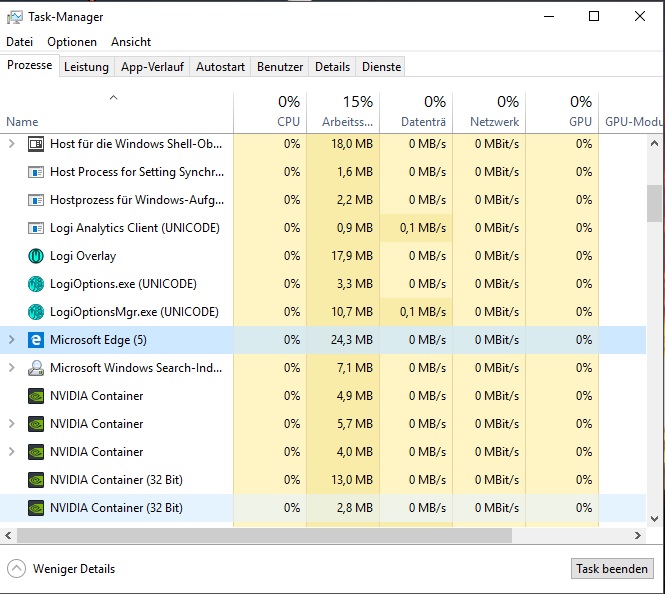665x594 pixels.
Task: Click the Weniger Details link
Action: [74, 569]
